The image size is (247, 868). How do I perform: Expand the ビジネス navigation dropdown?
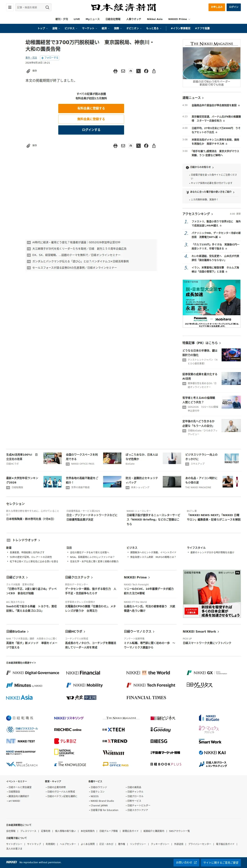coord(71,28)
